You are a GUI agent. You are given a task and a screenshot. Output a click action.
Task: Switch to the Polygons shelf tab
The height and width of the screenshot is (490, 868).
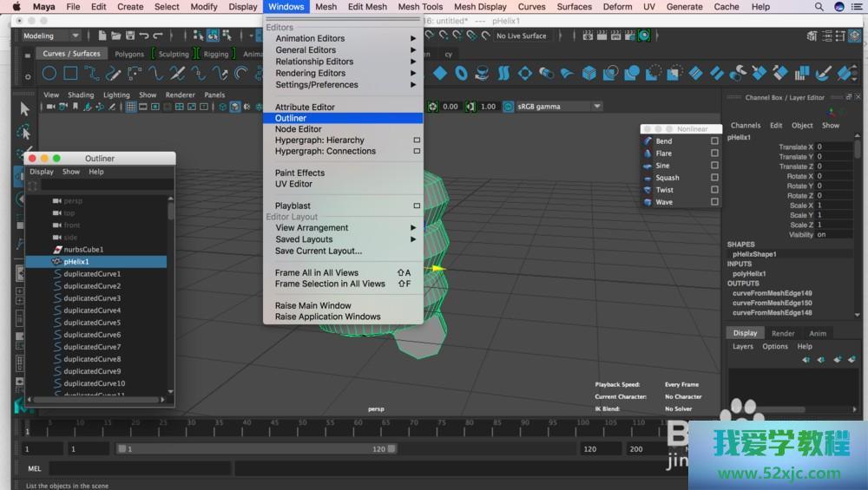[129, 54]
